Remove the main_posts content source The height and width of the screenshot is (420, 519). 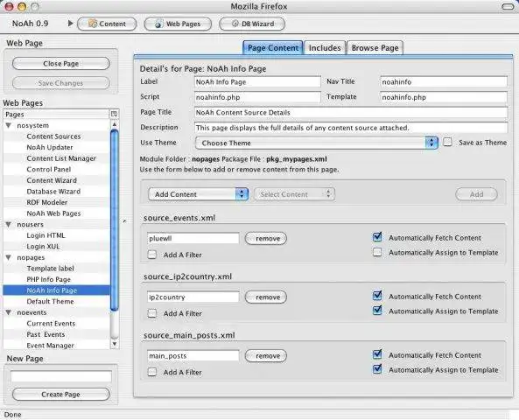[x=266, y=356]
